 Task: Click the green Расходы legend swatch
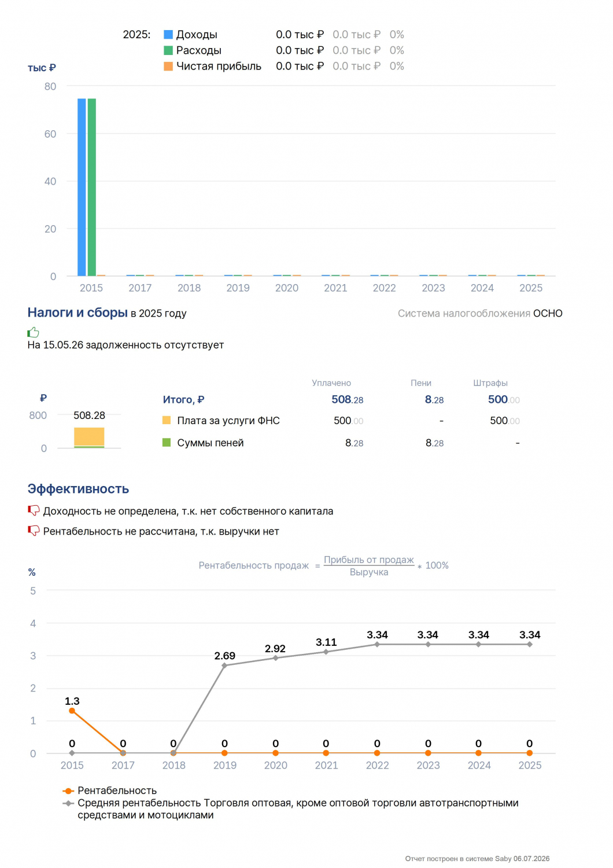tap(168, 50)
